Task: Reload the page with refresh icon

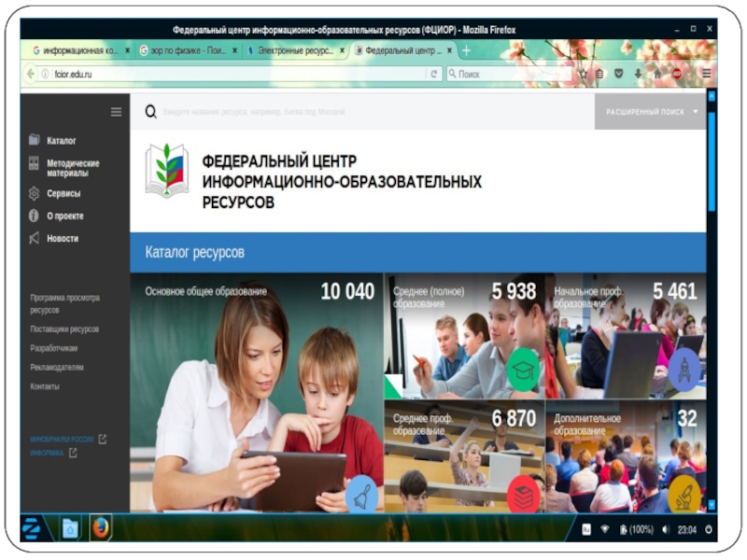Action: (433, 74)
